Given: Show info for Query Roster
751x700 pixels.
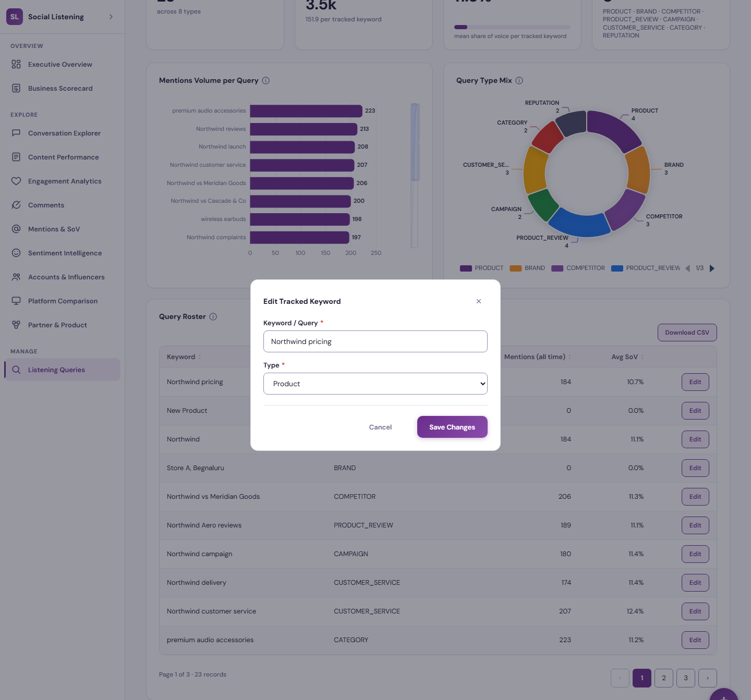Looking at the screenshot, I should point(213,316).
